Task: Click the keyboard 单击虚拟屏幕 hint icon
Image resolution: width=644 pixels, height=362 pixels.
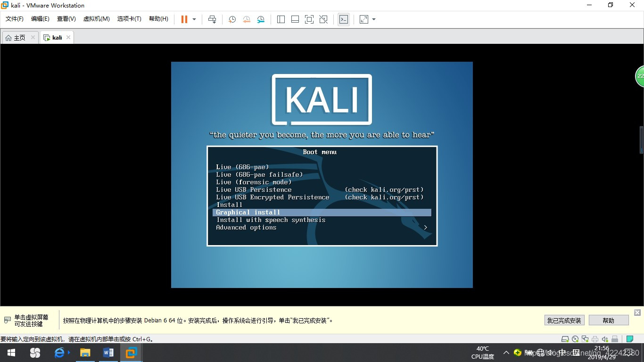Action: click(8, 320)
